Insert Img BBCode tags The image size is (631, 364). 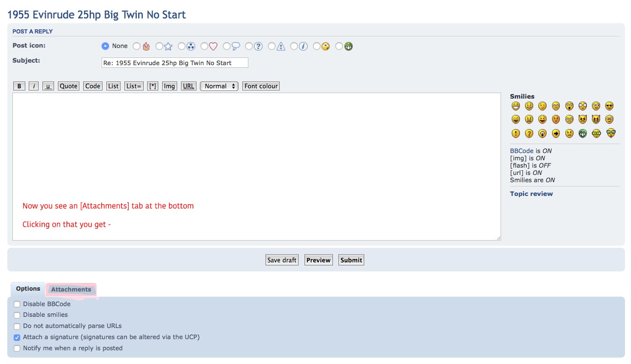[169, 86]
